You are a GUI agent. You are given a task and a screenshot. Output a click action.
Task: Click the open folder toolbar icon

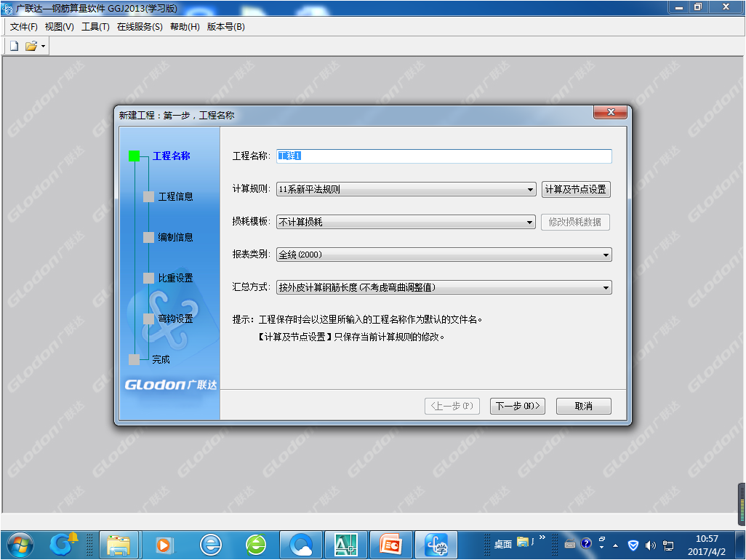[31, 46]
